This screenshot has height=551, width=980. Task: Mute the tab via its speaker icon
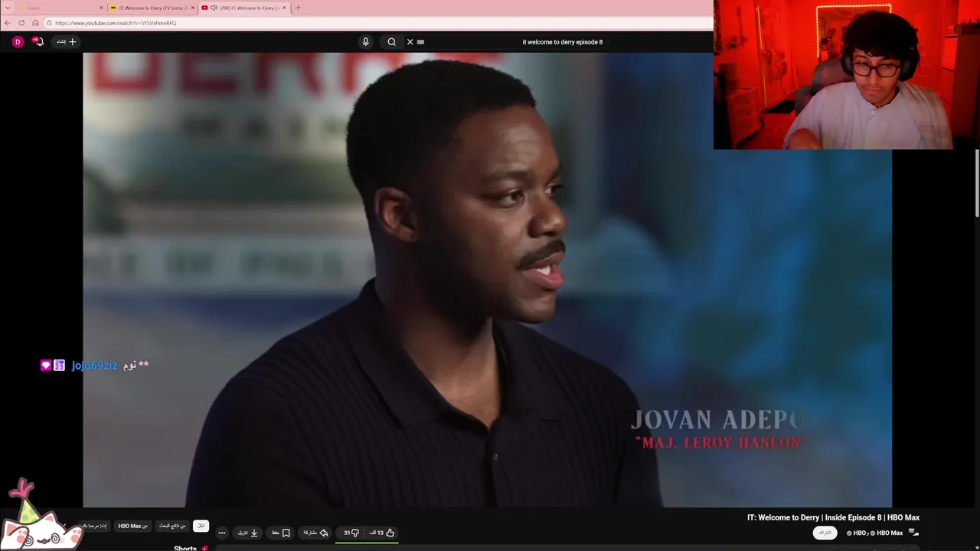(214, 8)
